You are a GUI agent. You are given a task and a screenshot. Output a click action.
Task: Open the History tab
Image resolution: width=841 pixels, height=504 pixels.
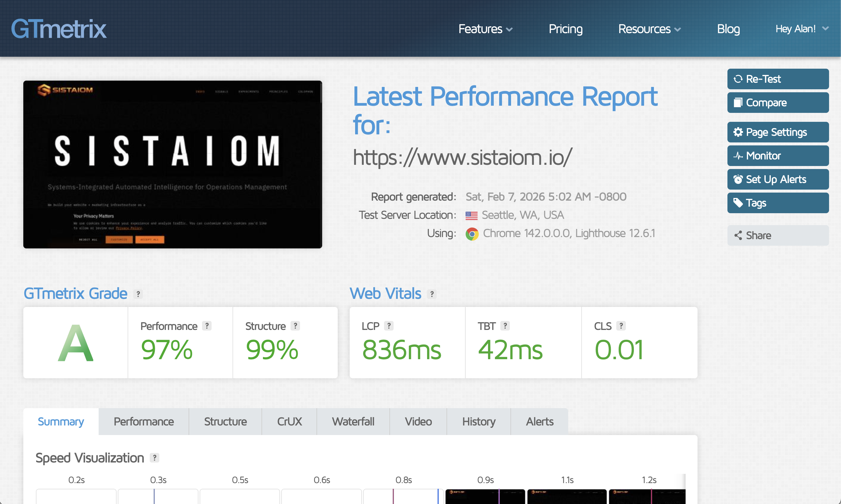pyautogui.click(x=479, y=422)
